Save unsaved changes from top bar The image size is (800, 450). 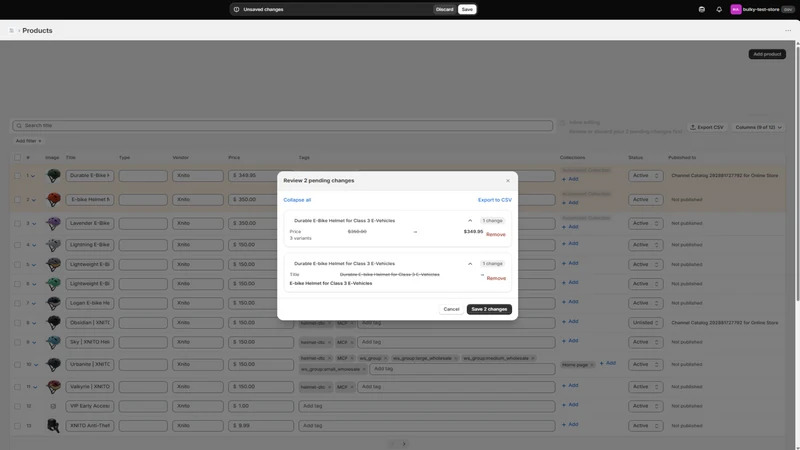pos(467,9)
